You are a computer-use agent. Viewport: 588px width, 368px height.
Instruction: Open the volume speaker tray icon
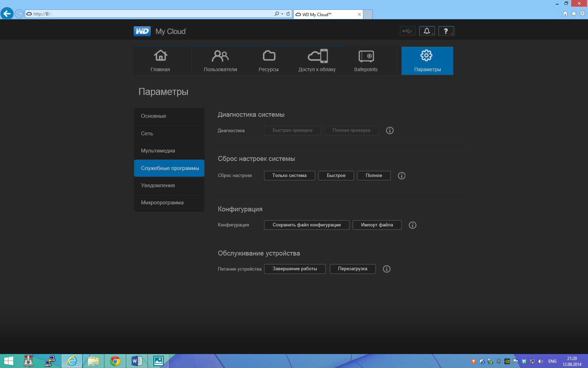point(541,361)
